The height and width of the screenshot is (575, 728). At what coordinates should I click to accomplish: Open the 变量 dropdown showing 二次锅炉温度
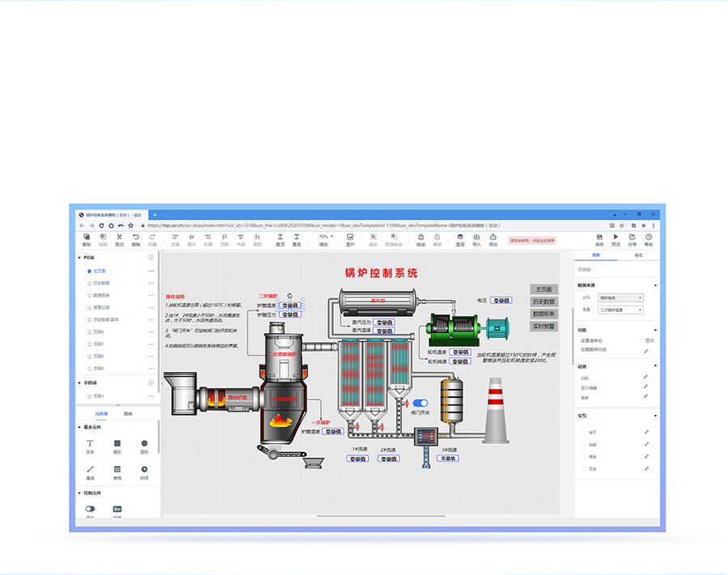[620, 310]
